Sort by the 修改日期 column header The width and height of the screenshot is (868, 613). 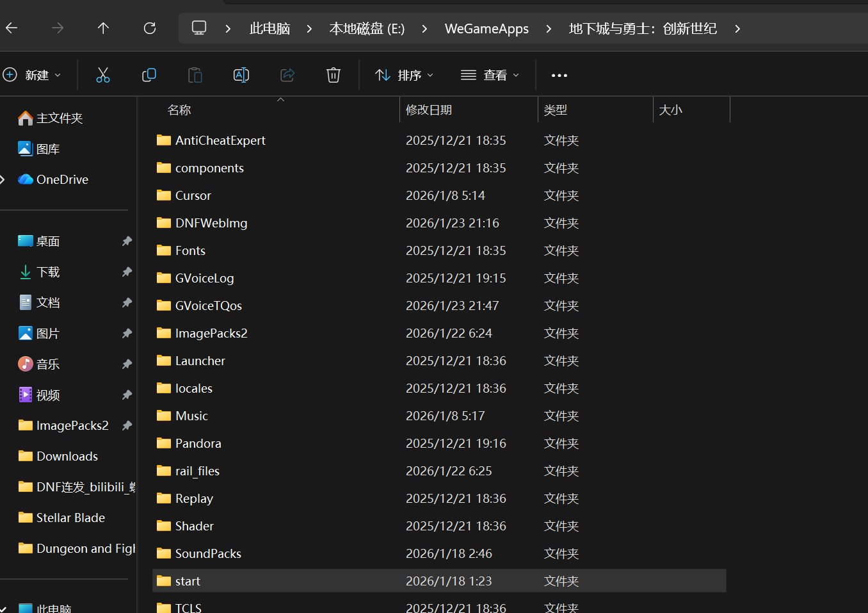point(429,110)
